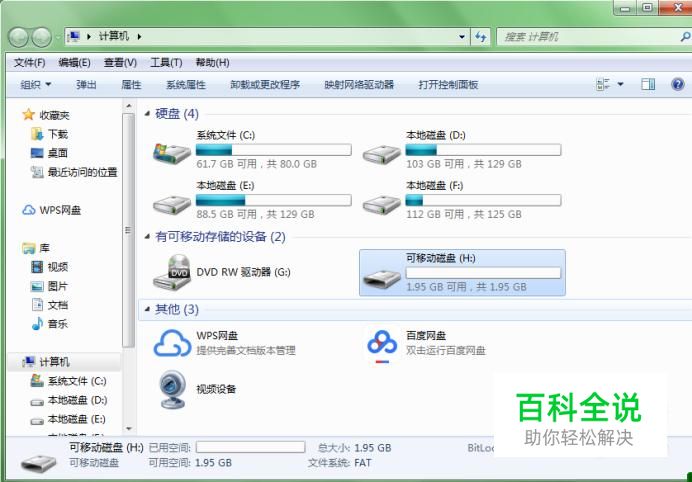
Task: Click the 系统属性 toolbar button
Action: (186, 84)
